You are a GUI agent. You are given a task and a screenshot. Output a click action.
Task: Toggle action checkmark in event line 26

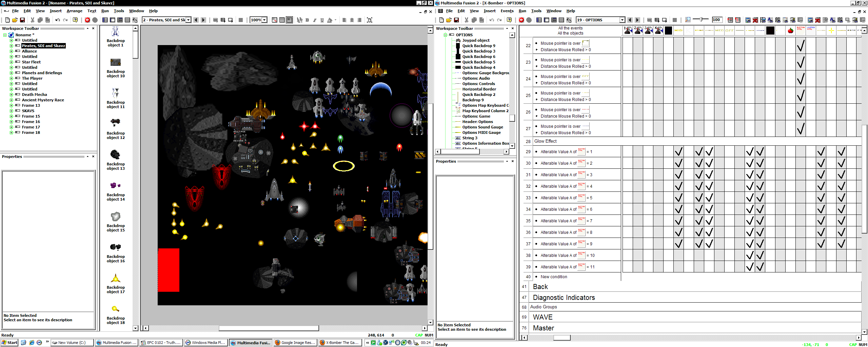[x=801, y=112]
